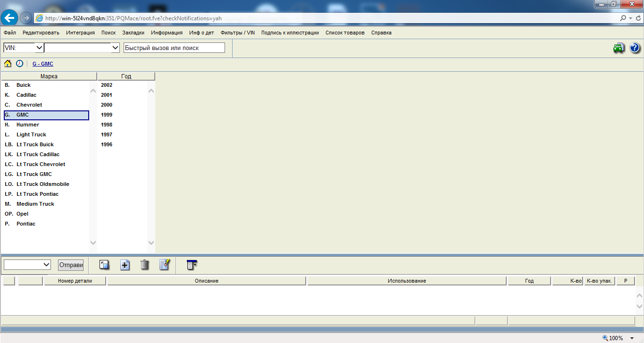Click the К-во упак. column header
This screenshot has height=343, width=644.
pos(599,281)
